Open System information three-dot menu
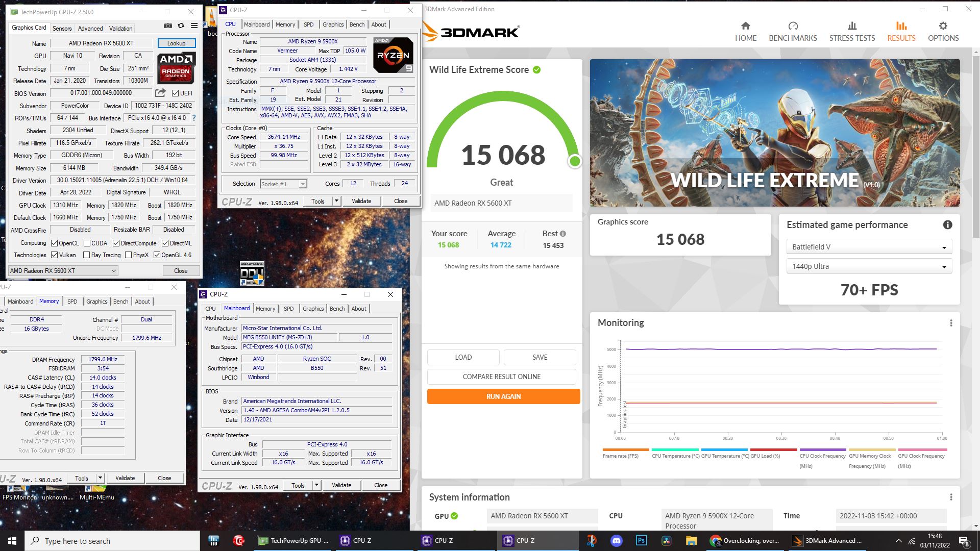The width and height of the screenshot is (980, 551). click(951, 497)
